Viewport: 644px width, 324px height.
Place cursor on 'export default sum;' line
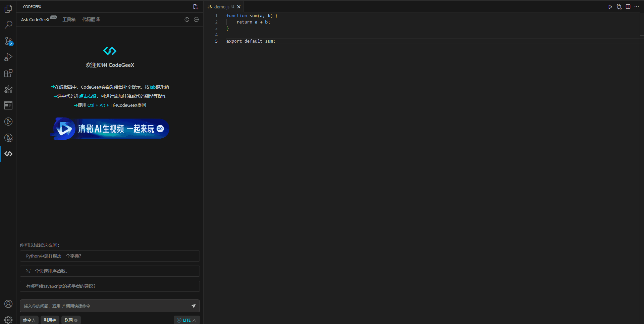click(x=251, y=41)
